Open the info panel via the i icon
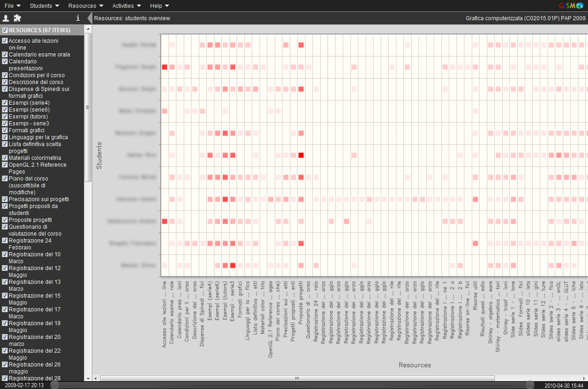 [x=78, y=18]
